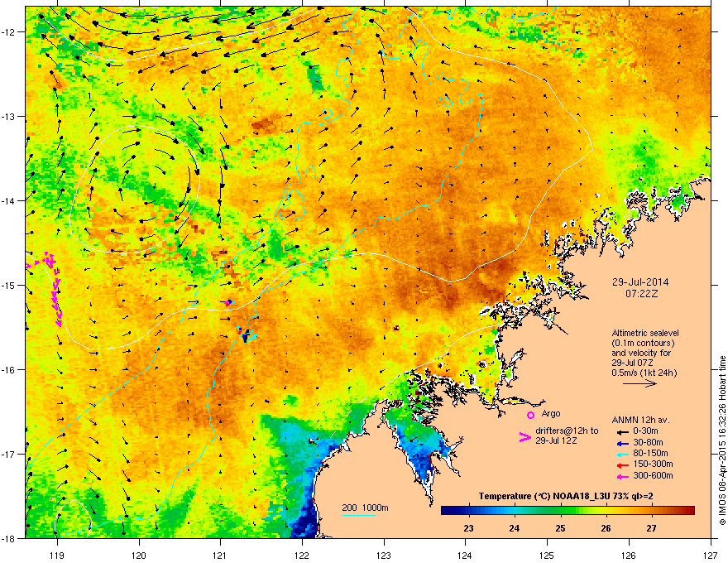Click the black 0-30m arrow legend symbol
The width and height of the screenshot is (728, 563).
622,431
